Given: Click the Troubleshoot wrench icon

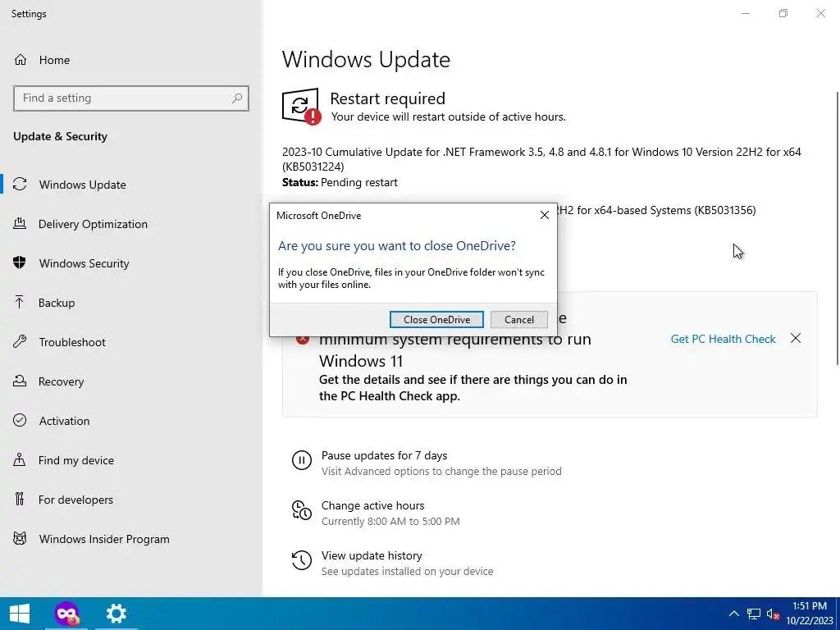Looking at the screenshot, I should pos(20,342).
